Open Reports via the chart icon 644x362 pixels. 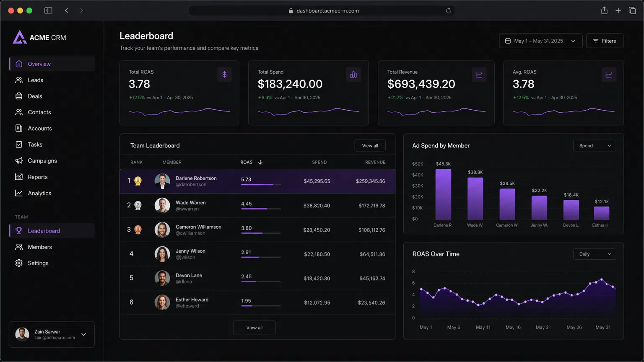pyautogui.click(x=19, y=177)
